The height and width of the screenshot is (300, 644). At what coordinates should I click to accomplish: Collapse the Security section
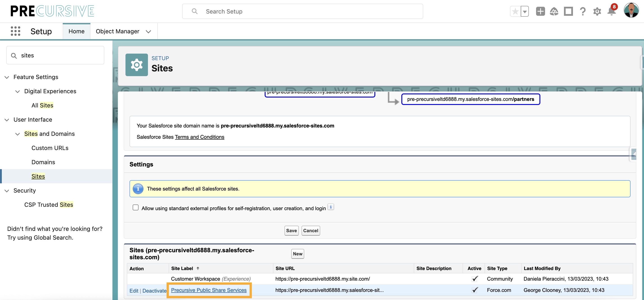(x=7, y=191)
